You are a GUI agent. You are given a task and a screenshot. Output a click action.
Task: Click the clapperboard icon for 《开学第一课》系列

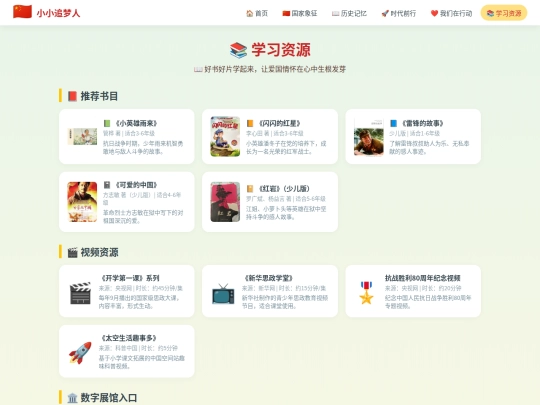(80, 293)
